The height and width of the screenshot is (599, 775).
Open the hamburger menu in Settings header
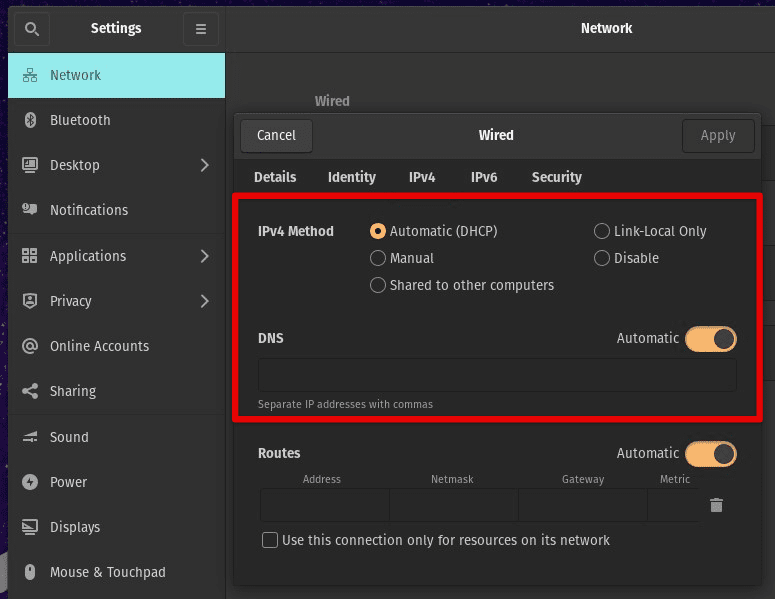click(x=200, y=29)
